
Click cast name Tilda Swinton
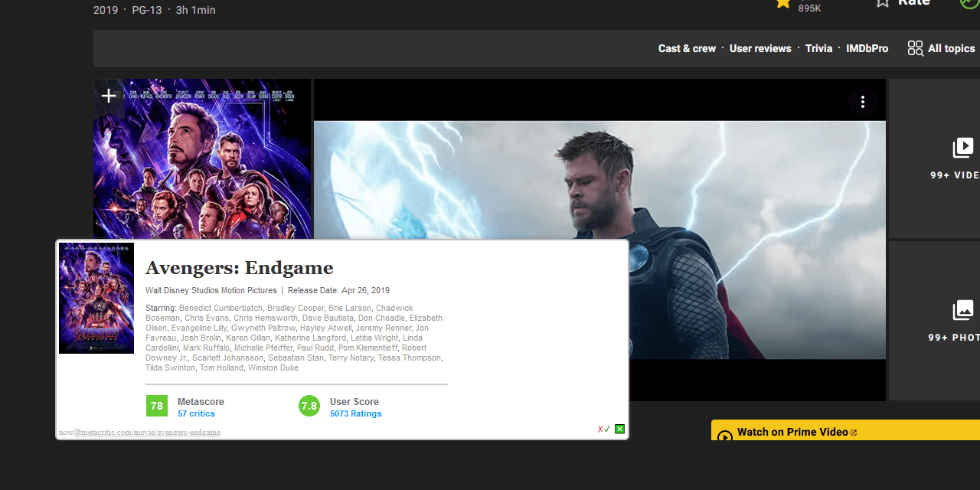pyautogui.click(x=170, y=367)
